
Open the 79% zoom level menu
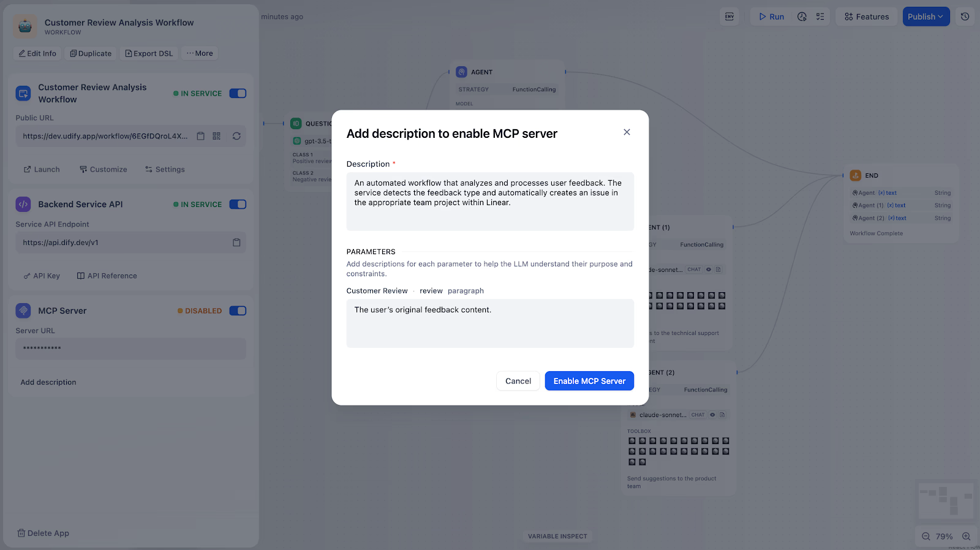(x=944, y=537)
